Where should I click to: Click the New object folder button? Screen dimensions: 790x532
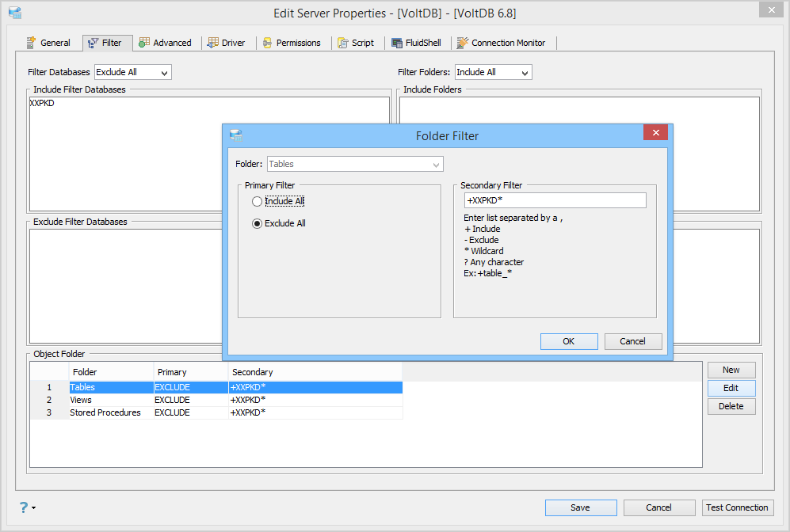pyautogui.click(x=731, y=370)
